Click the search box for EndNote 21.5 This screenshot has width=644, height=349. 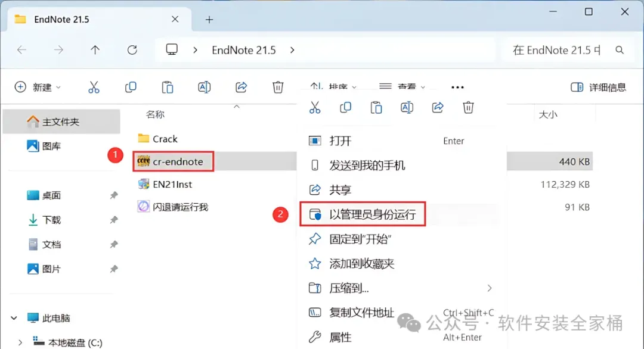[x=567, y=50]
